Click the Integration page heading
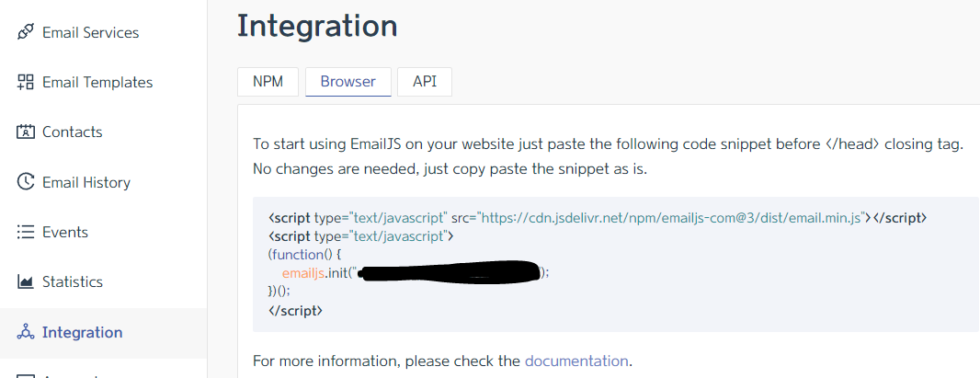The height and width of the screenshot is (378, 980). (317, 27)
